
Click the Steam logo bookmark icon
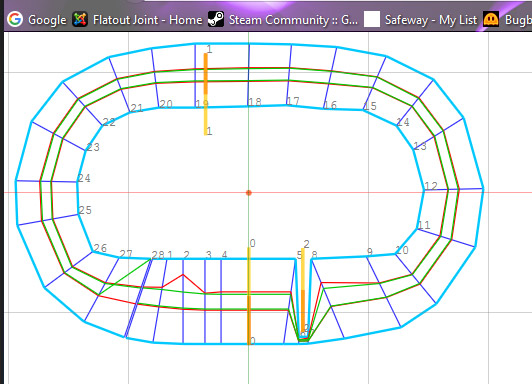pyautogui.click(x=216, y=19)
